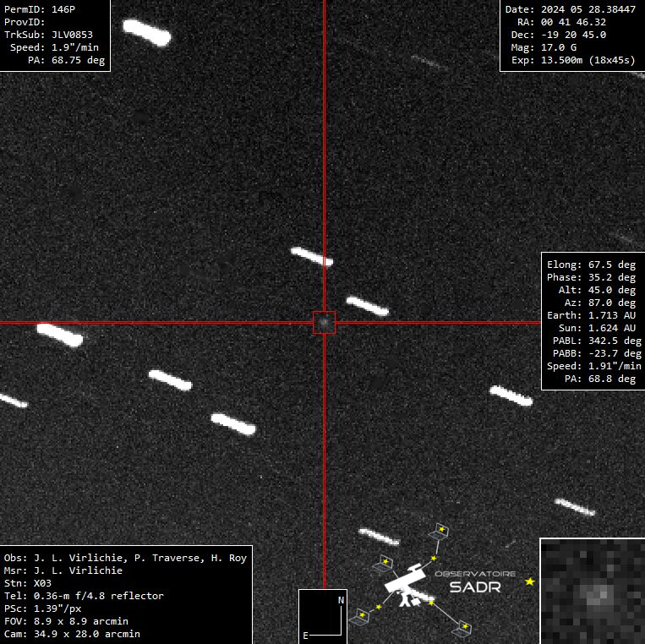Select the Dec: -19 20 45.0 value

[x=573, y=35]
